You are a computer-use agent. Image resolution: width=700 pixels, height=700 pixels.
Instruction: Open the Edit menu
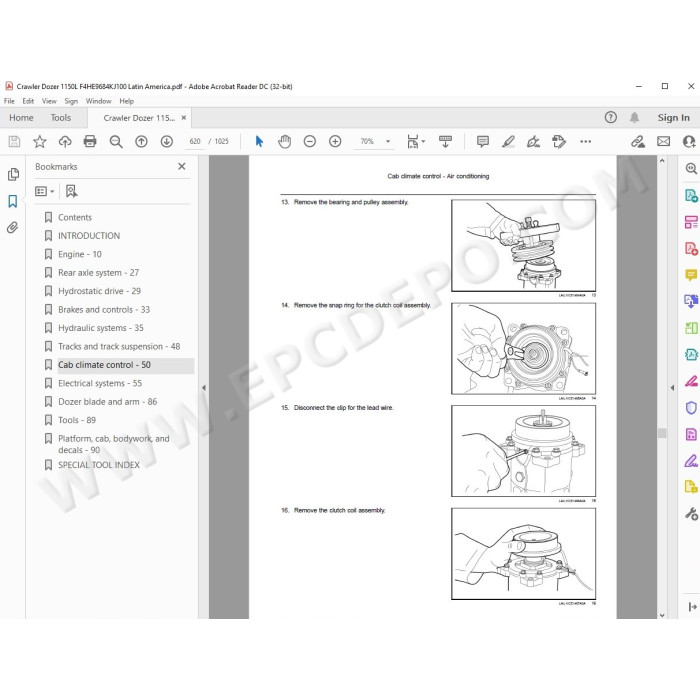(x=28, y=101)
